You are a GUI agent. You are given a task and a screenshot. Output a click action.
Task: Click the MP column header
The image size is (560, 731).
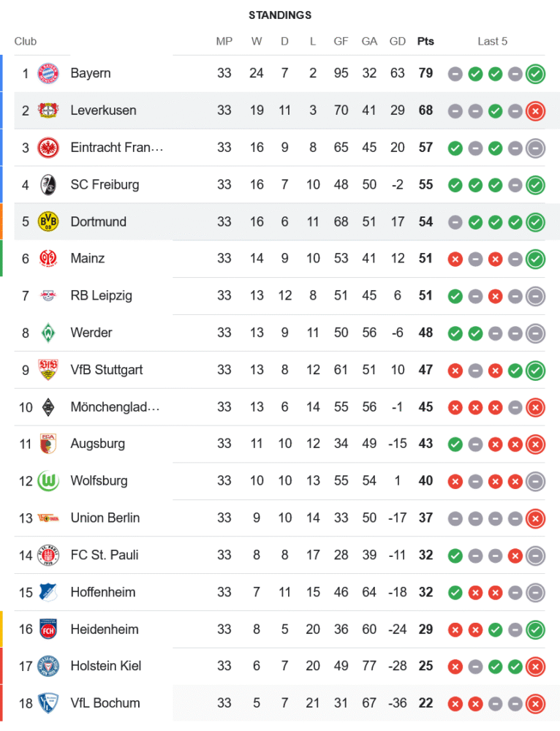point(224,42)
